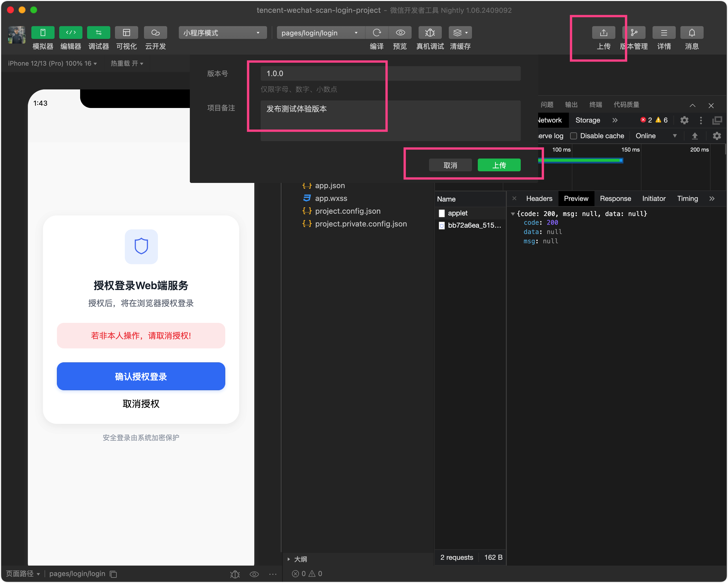
Task: Close the debugger panel with X
Action: [x=711, y=105]
